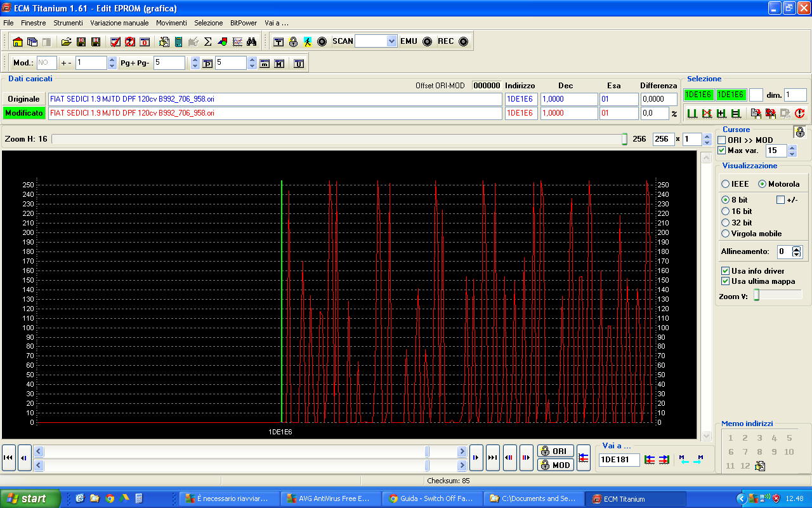Select the 16 bit radio button

726,211
